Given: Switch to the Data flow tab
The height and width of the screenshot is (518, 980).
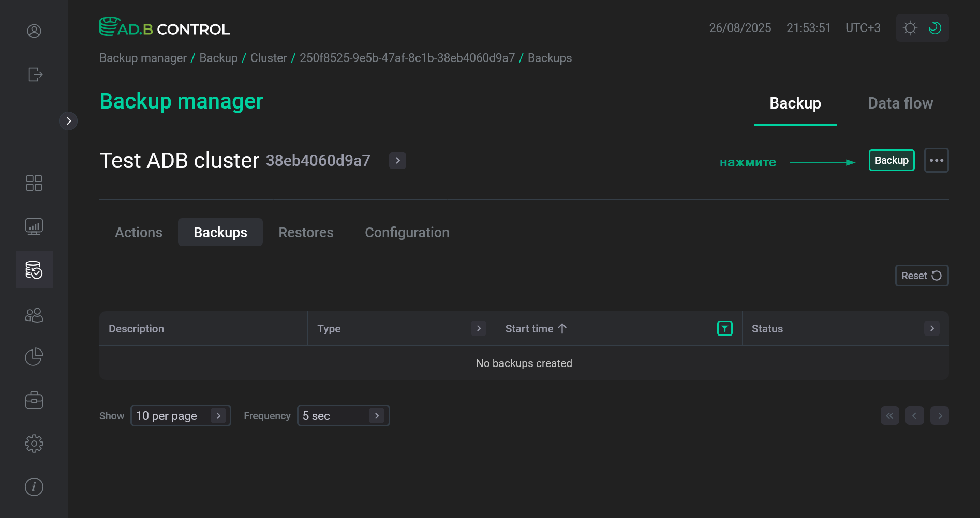Looking at the screenshot, I should pos(900,103).
